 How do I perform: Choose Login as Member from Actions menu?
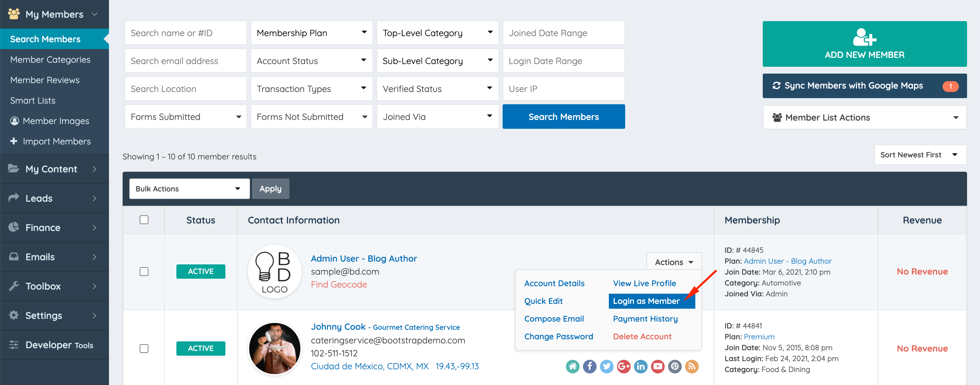point(646,301)
